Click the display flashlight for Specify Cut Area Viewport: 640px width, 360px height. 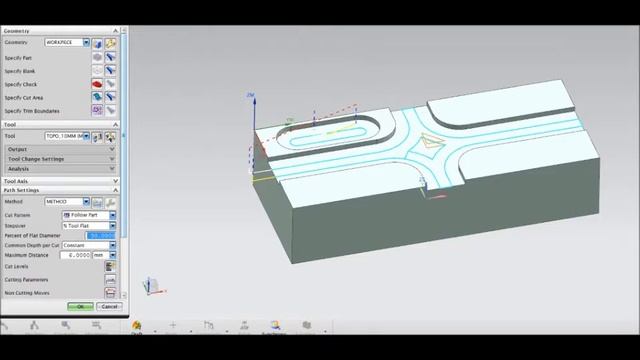pos(110,97)
